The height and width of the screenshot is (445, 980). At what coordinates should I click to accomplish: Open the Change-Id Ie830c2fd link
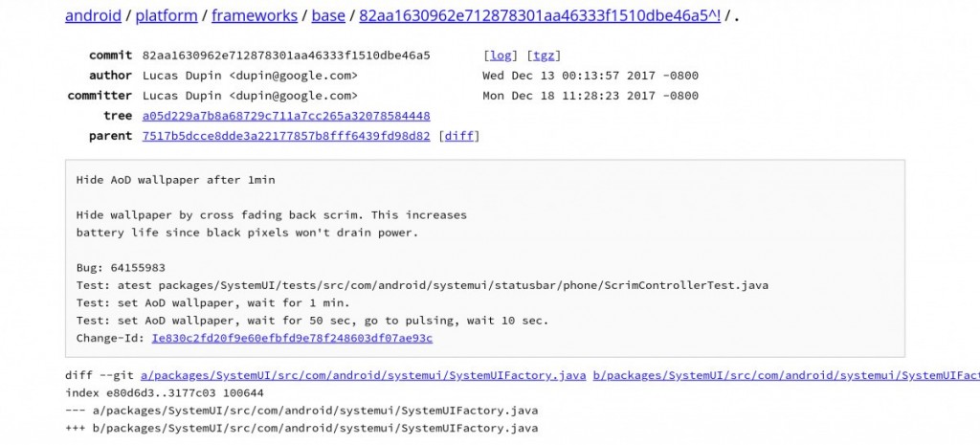pos(291,338)
